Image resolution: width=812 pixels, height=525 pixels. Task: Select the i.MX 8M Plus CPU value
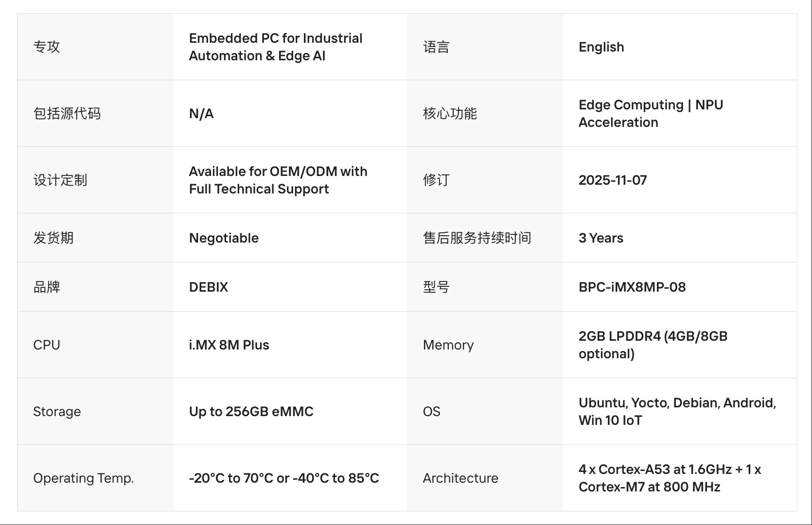pyautogui.click(x=229, y=345)
